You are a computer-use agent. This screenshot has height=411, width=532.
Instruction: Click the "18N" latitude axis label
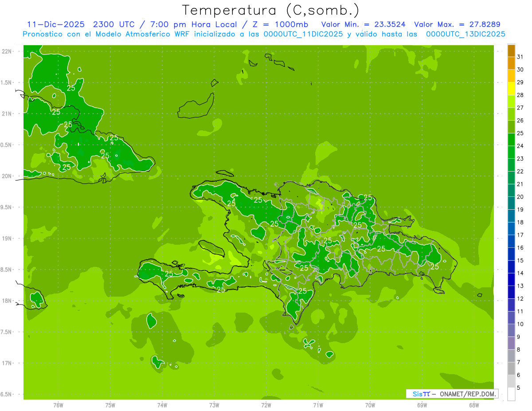click(x=7, y=301)
